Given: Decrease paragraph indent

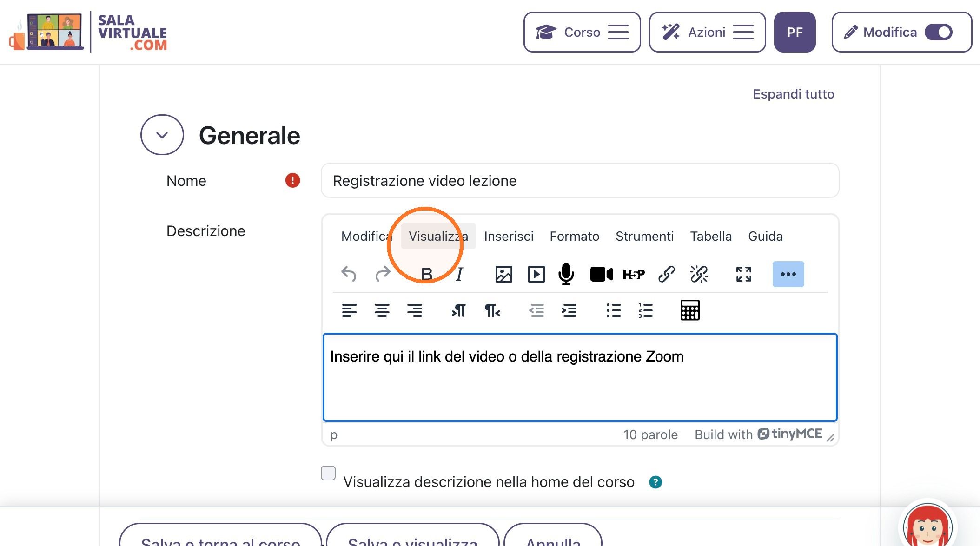Looking at the screenshot, I should (x=536, y=310).
